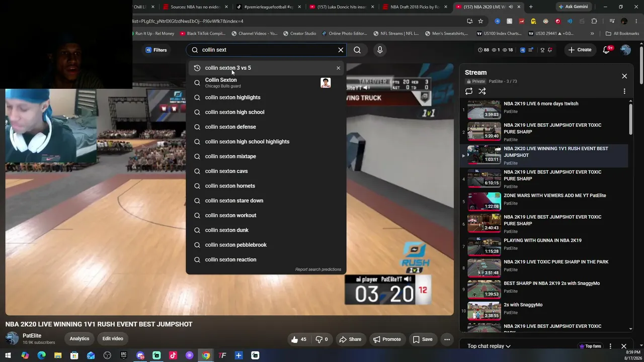The width and height of the screenshot is (644, 362).
Task: Open the browser Extensions puzzle icon
Action: 594,21
